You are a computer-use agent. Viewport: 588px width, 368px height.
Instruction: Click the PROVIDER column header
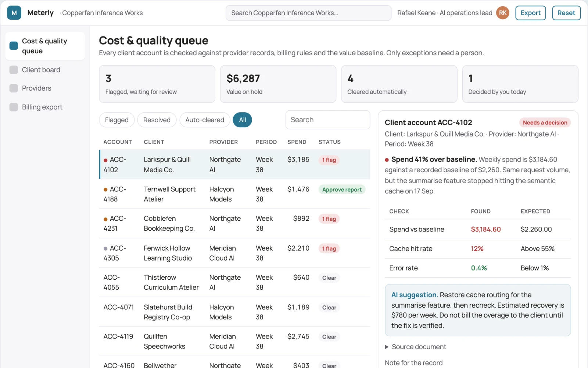tap(223, 142)
